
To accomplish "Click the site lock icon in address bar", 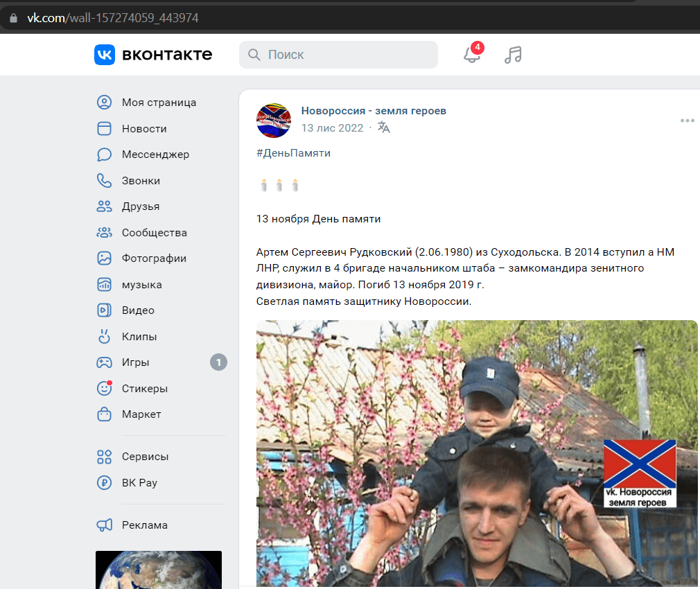I will coord(13,18).
